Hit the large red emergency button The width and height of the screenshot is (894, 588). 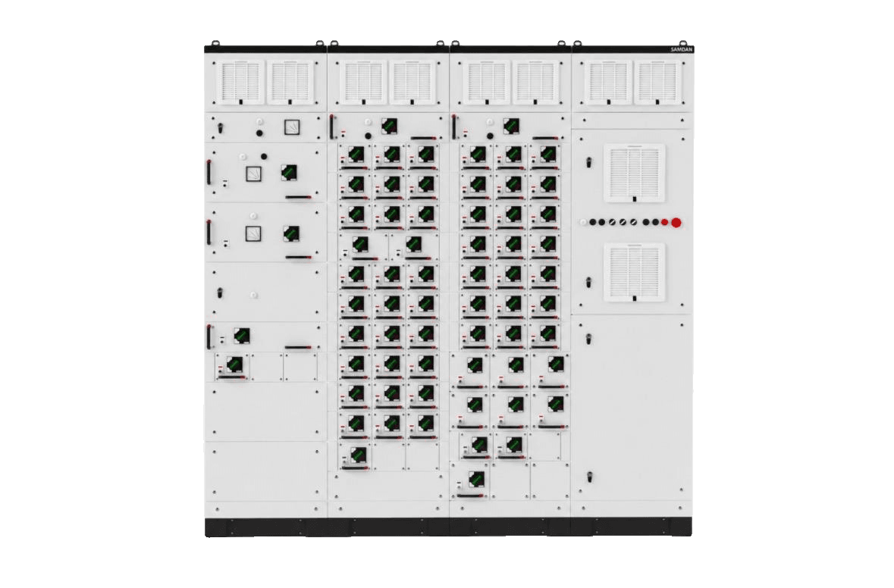(676, 222)
